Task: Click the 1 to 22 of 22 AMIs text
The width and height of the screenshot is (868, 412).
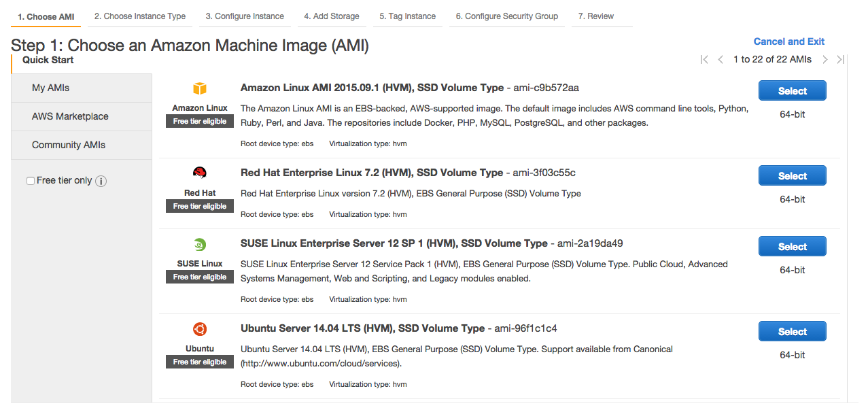Action: 772,60
